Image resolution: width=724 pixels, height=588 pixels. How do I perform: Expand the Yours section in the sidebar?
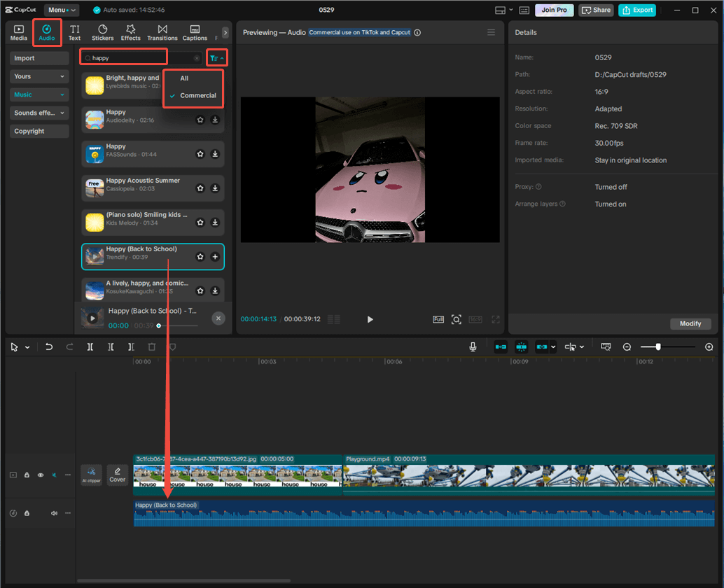[x=39, y=76]
